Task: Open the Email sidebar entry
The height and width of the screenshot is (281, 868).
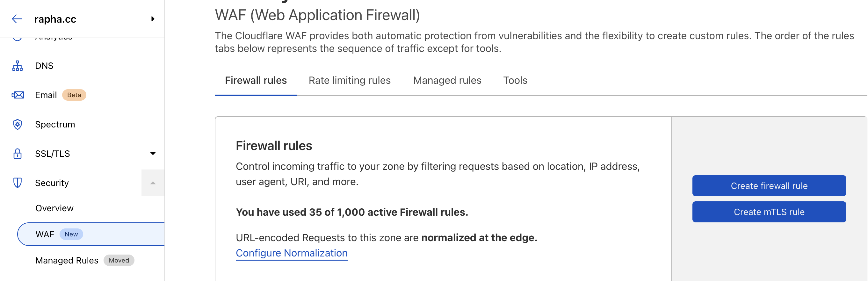Action: coord(46,95)
